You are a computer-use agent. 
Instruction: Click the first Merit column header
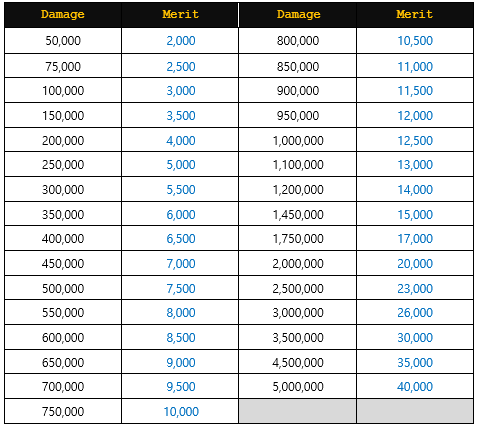(x=180, y=14)
